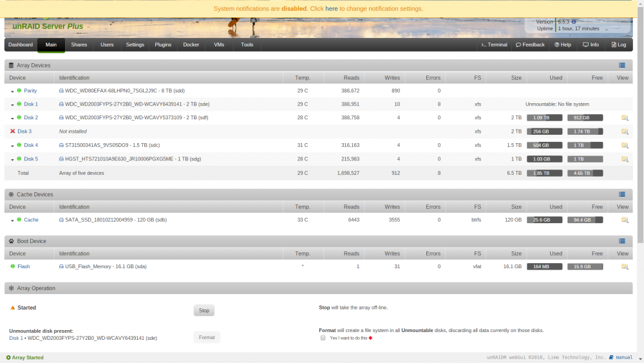Screen dimensions: 644x363
Task: Go to the VMs tab
Action: pyautogui.click(x=219, y=44)
